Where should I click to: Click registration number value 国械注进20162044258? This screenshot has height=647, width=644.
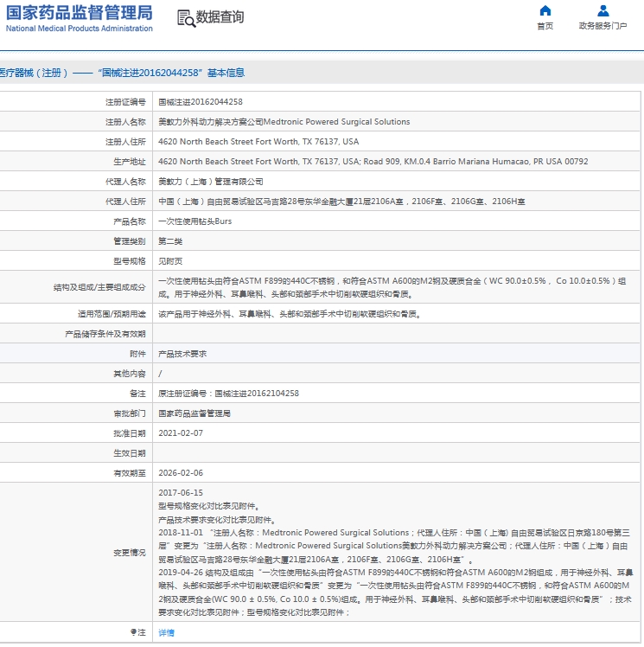click(x=201, y=102)
